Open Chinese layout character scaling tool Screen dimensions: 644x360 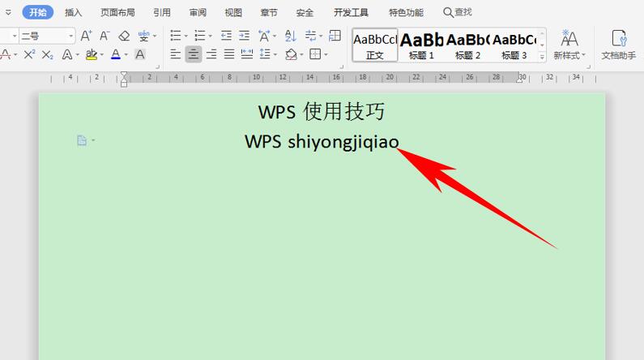[264, 36]
